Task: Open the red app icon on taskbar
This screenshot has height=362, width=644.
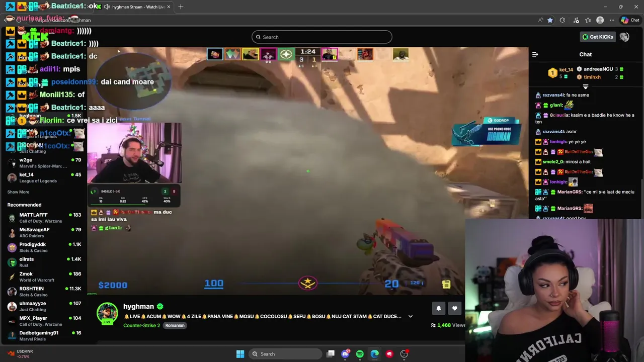Action: (389, 354)
